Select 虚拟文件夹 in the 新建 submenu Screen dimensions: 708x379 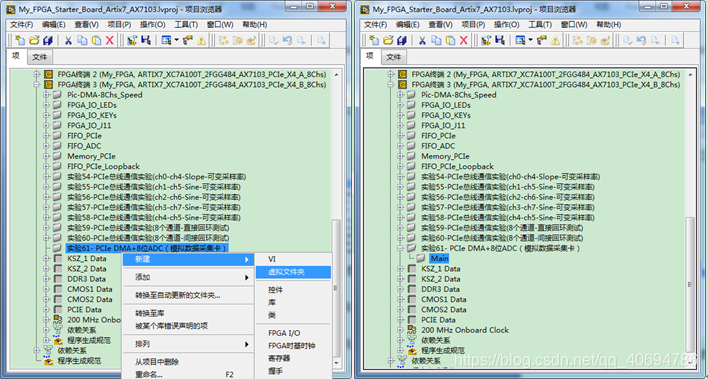pyautogui.click(x=293, y=272)
